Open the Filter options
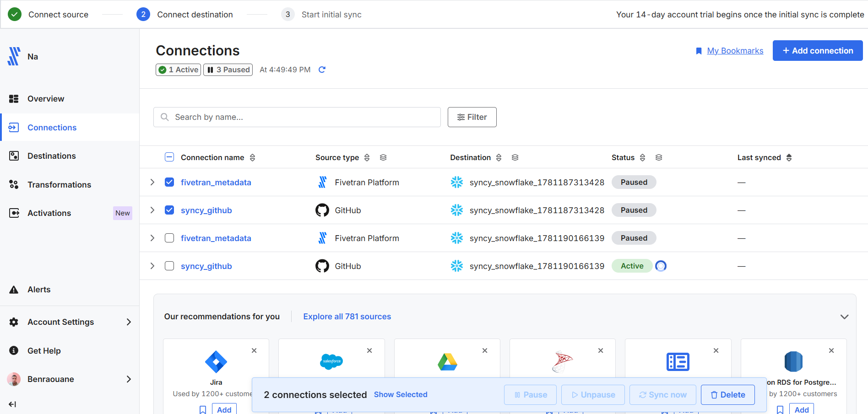The width and height of the screenshot is (868, 414). coord(472,117)
